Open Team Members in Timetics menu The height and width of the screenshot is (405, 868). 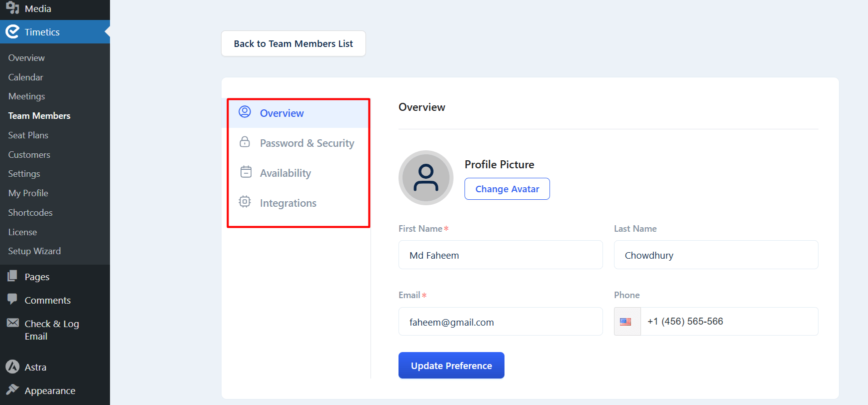39,116
